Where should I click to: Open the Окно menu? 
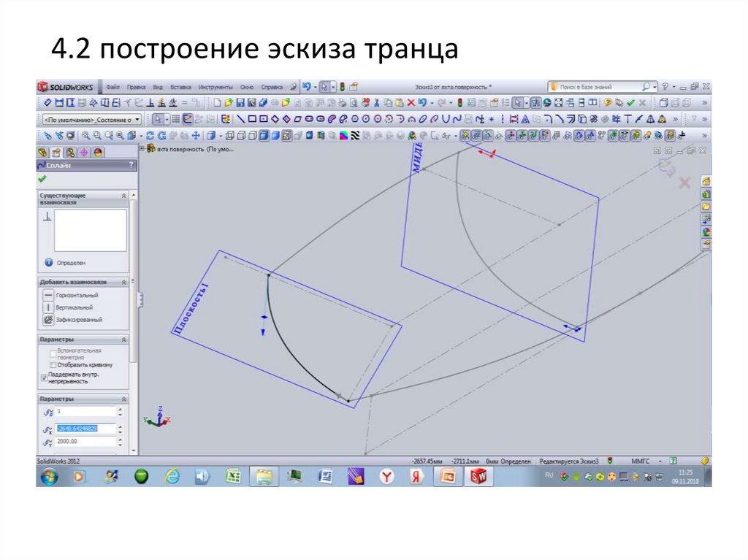click(247, 87)
